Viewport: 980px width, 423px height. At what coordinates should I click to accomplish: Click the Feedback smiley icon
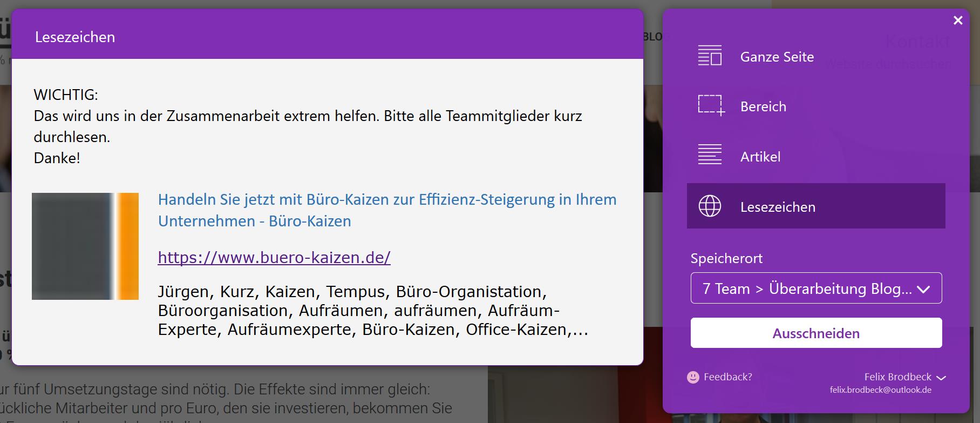[x=693, y=377]
